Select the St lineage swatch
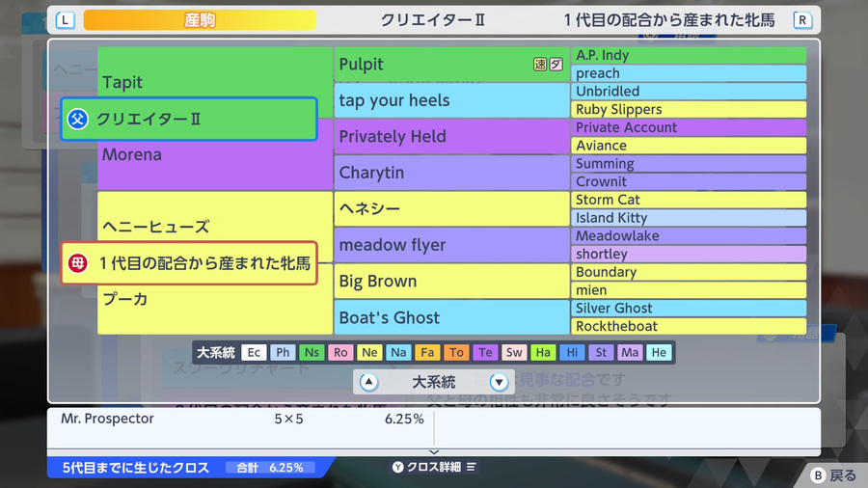This screenshot has width=868, height=488. (601, 352)
